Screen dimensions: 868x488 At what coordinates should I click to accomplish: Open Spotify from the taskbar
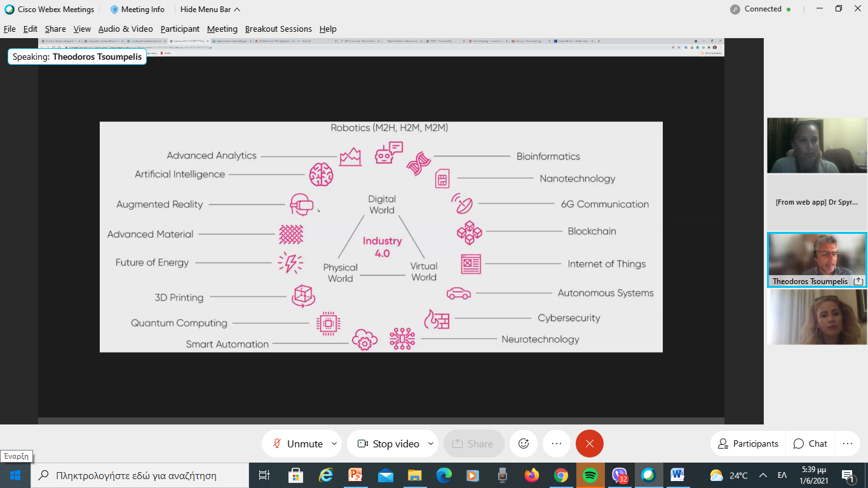pyautogui.click(x=590, y=475)
